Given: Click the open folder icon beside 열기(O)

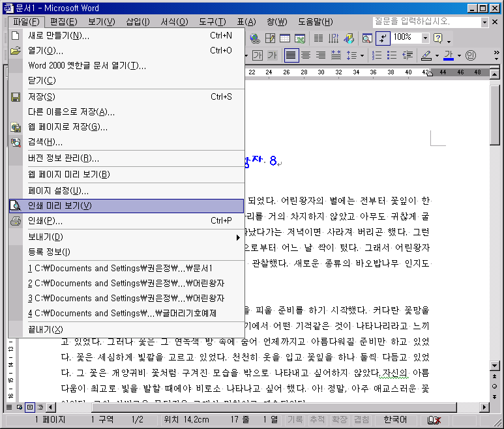Looking at the screenshot, I should point(16,51).
